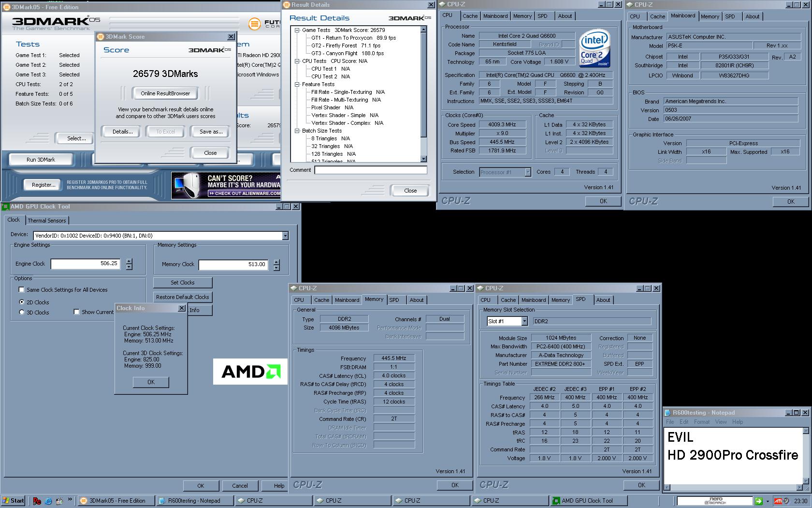
Task: Click Set Clocks button
Action: [183, 283]
